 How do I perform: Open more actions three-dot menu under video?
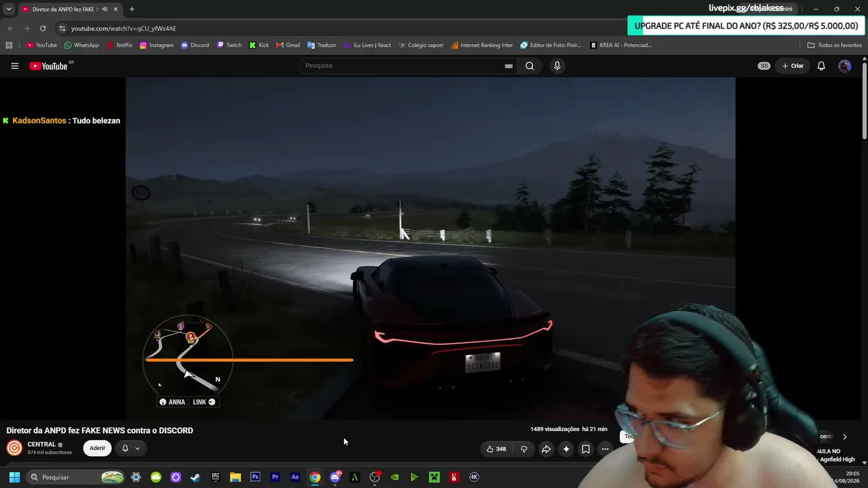pyautogui.click(x=605, y=449)
